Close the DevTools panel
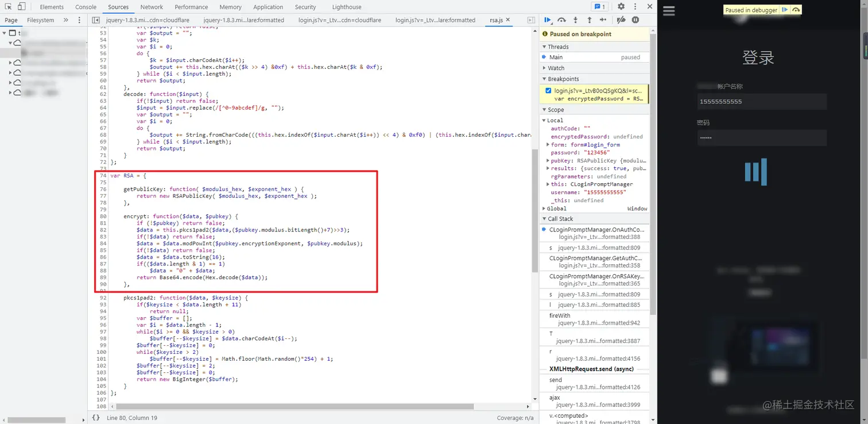This screenshot has height=424, width=868. point(649,7)
